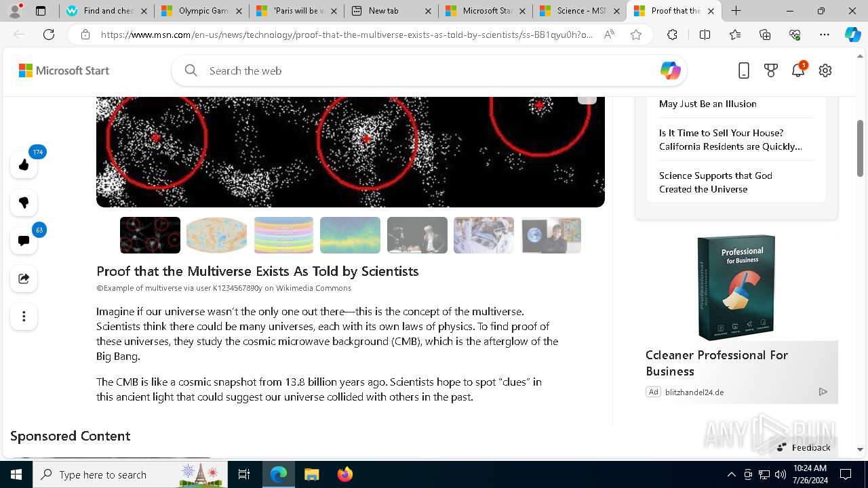Screen dimensions: 868x488
Task: Open Task View on the taskbar
Action: [x=244, y=474]
